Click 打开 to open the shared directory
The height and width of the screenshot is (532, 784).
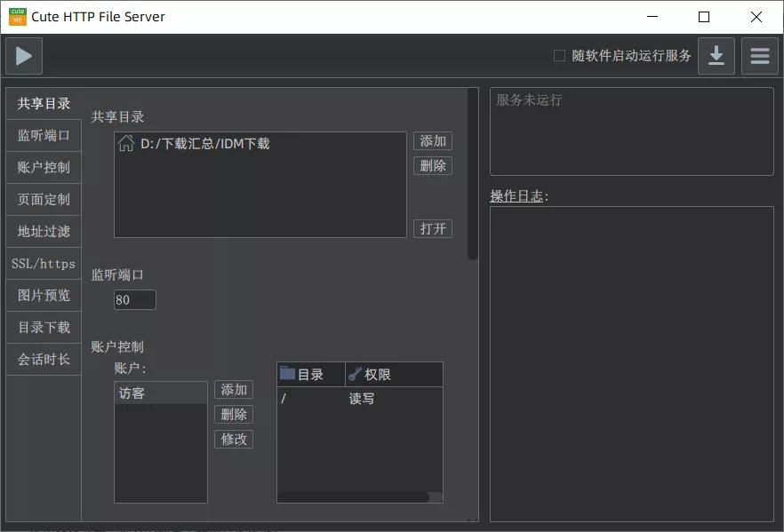point(433,228)
